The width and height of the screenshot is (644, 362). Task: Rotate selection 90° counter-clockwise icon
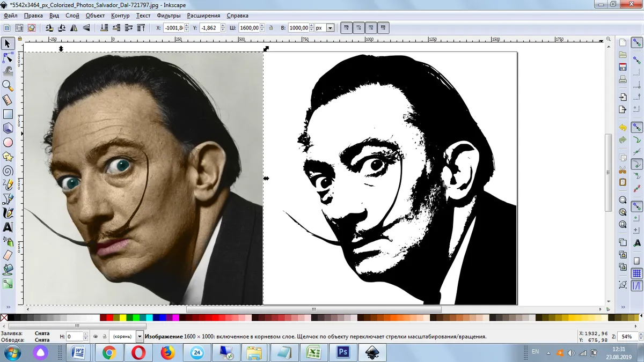[49, 27]
